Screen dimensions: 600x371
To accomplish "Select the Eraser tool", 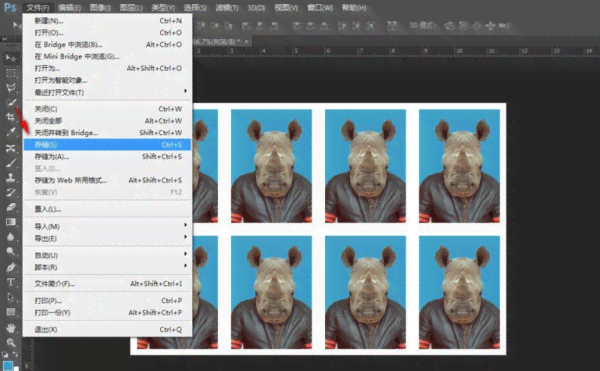I will click(10, 207).
